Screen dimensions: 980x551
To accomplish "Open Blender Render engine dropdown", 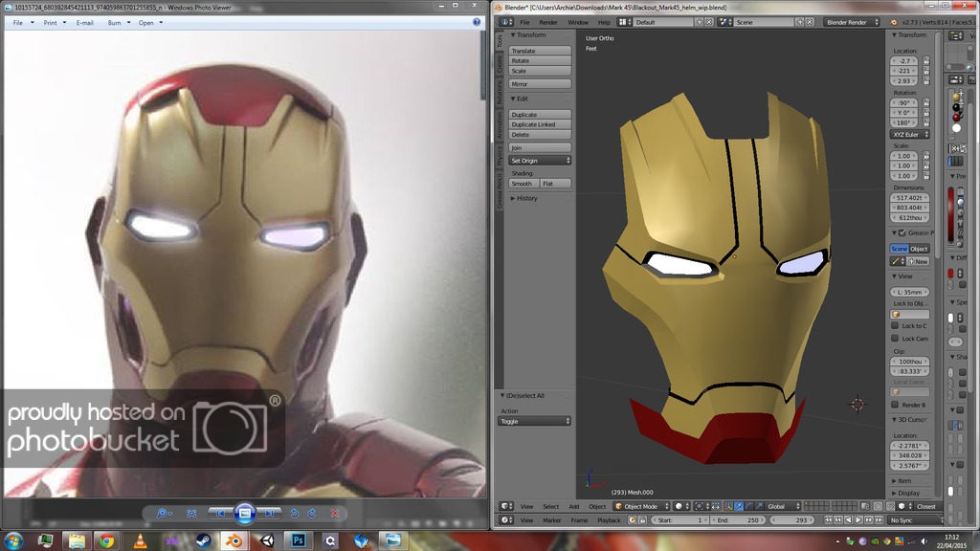I will pyautogui.click(x=852, y=22).
